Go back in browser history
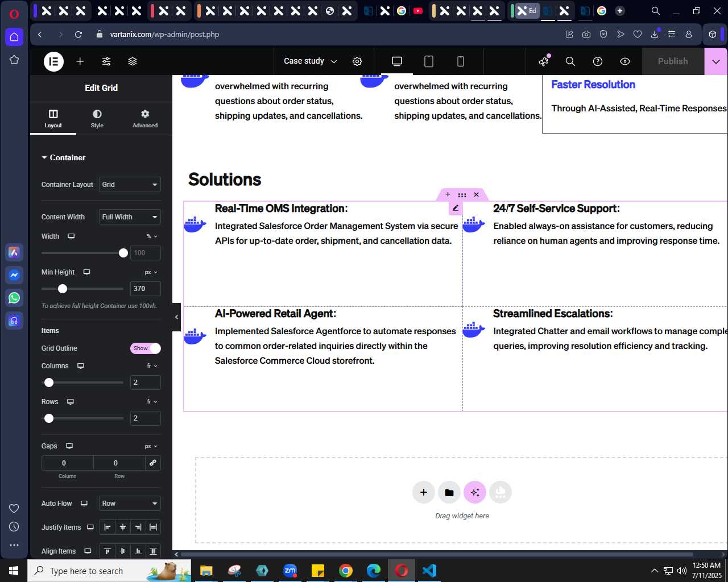The width and height of the screenshot is (728, 582). 40,34
